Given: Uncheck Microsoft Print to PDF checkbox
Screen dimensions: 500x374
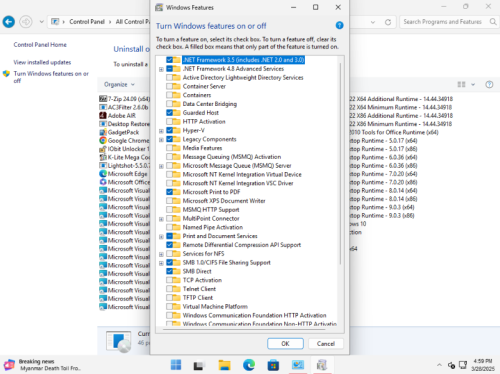Looking at the screenshot, I should point(170,192).
